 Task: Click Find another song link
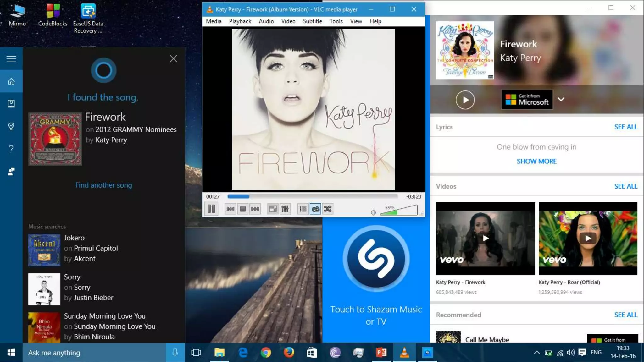point(103,185)
